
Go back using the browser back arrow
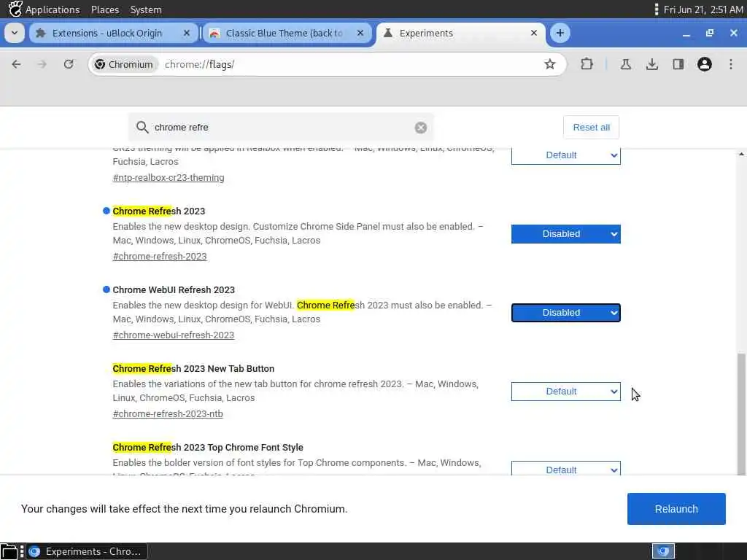point(16,64)
